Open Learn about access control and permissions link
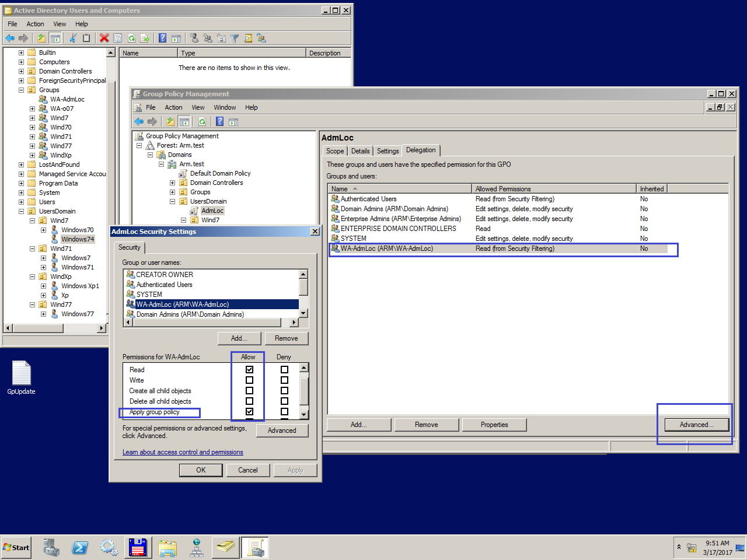 [x=183, y=452]
